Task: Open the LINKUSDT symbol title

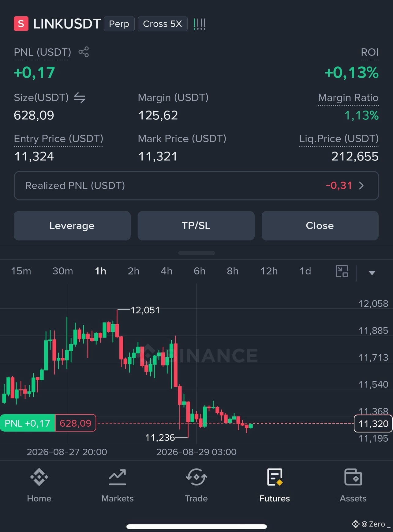Action: tap(67, 24)
